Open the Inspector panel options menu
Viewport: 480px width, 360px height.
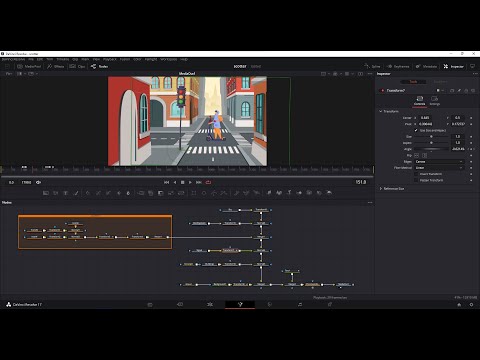click(x=475, y=74)
